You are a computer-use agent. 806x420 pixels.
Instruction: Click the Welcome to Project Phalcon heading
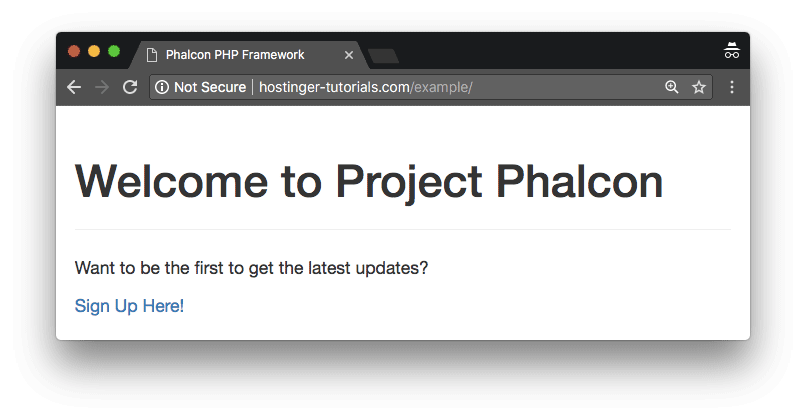tap(369, 181)
